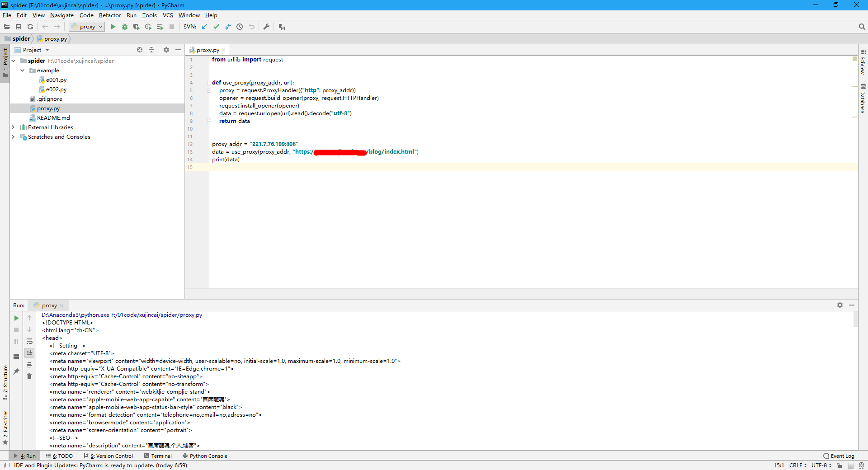Open Search Everywhere magnifier icon
The width and height of the screenshot is (868, 470).
click(x=862, y=27)
